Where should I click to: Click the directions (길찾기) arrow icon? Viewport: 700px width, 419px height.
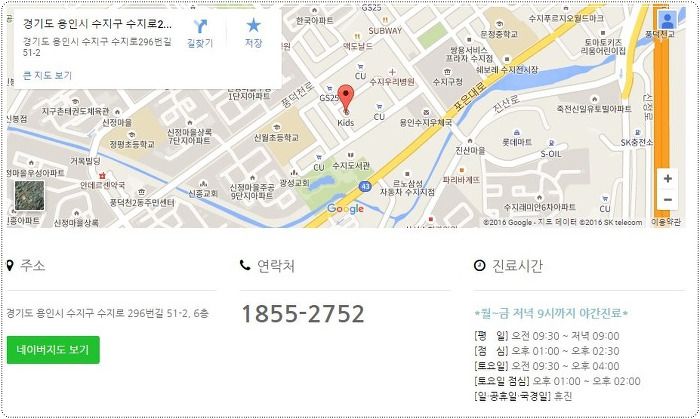[x=200, y=26]
